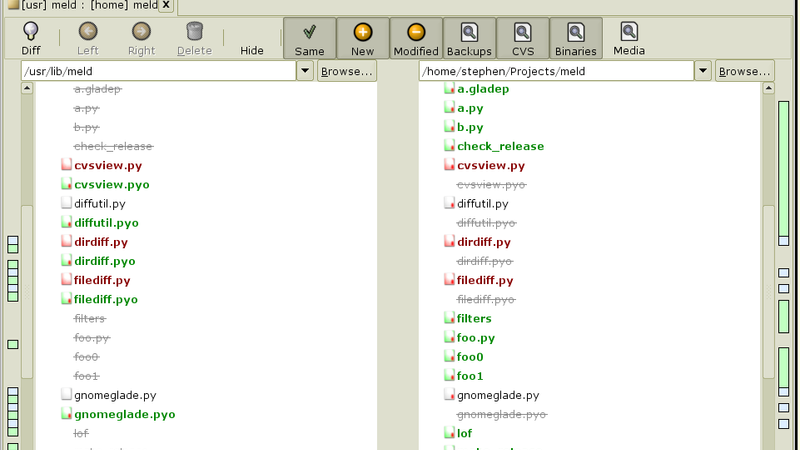
Task: Open the right pane path dropdown arrow
Action: pos(703,72)
